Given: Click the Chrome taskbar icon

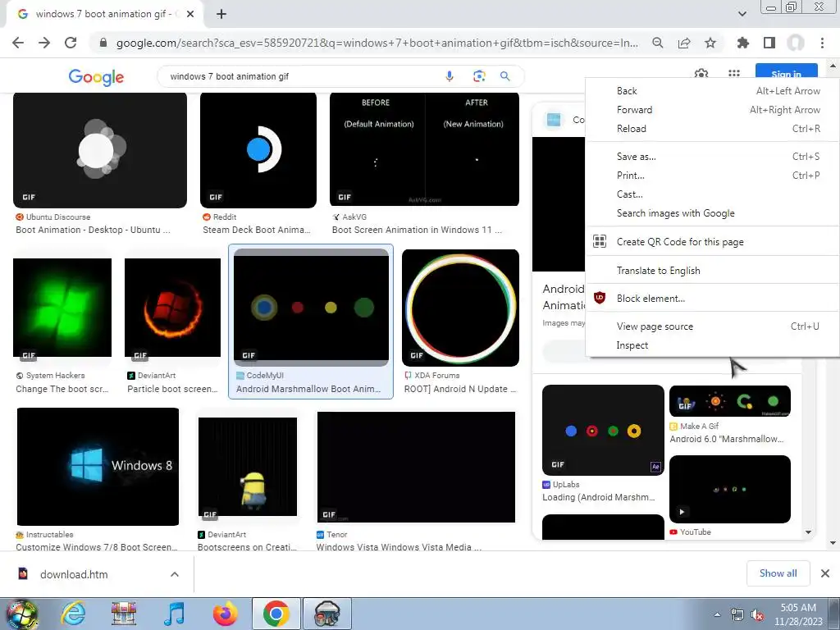Looking at the screenshot, I should coord(276,614).
